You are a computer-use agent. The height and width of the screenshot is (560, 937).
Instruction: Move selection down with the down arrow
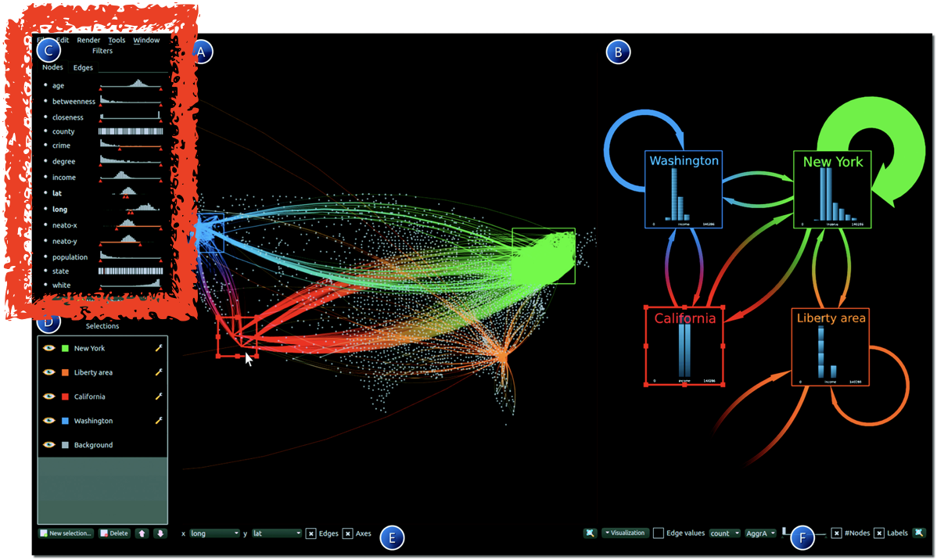pos(160,533)
